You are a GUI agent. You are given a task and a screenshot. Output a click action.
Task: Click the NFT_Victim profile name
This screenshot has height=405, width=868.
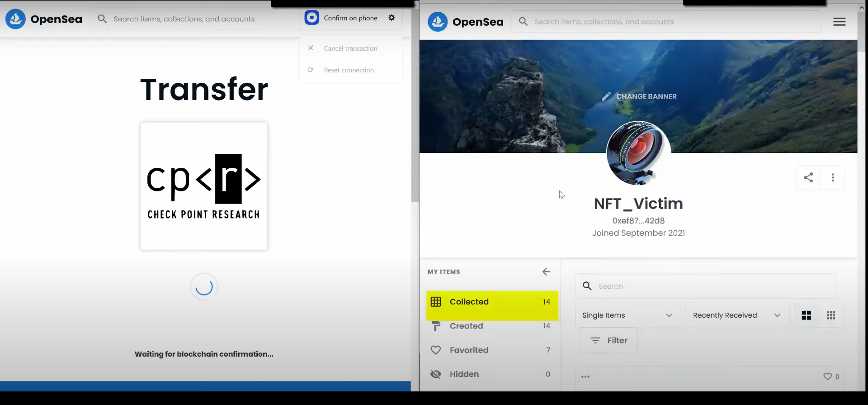[638, 204]
